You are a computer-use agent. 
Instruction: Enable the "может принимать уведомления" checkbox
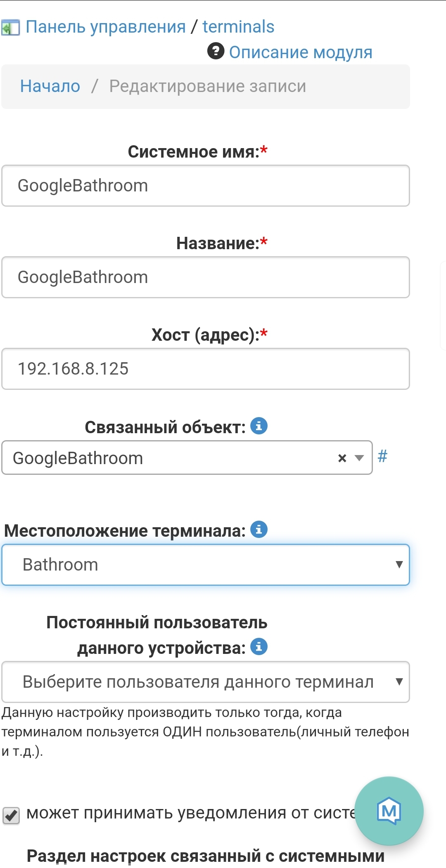click(x=10, y=816)
